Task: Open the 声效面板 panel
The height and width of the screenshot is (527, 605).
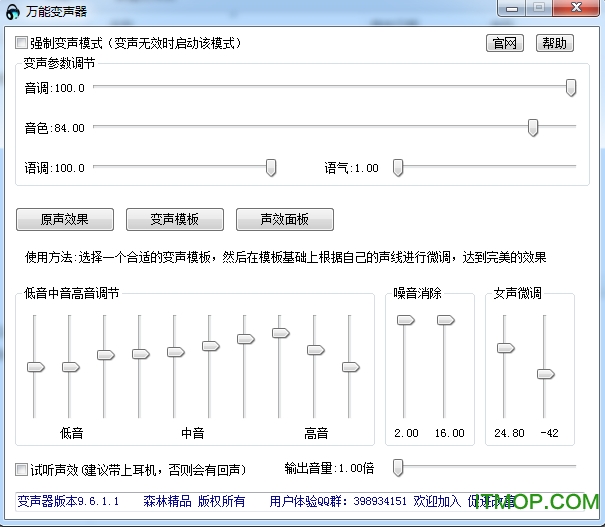Action: pos(285,219)
